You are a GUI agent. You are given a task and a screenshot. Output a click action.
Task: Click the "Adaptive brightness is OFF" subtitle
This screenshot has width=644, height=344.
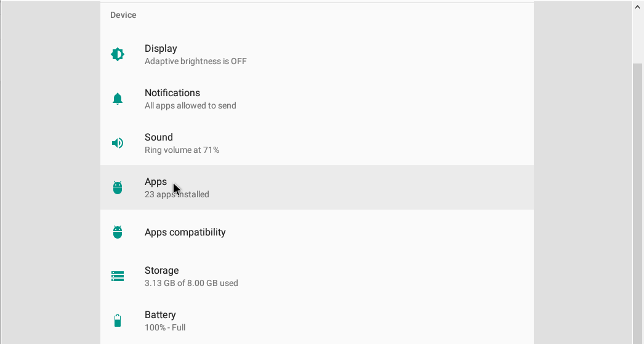click(x=196, y=61)
